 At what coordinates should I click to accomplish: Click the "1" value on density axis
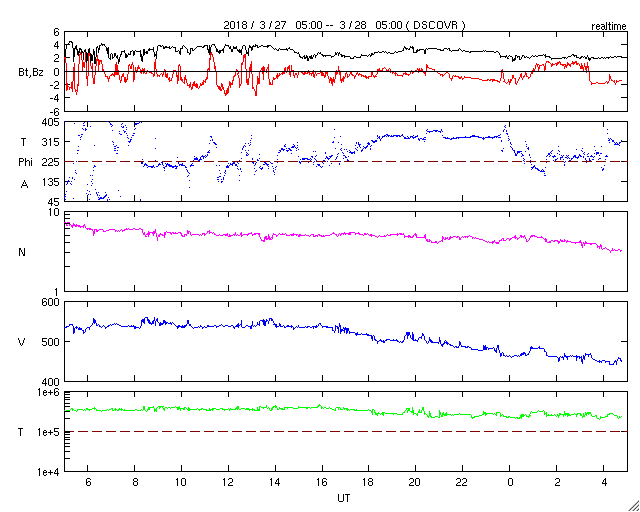coord(57,292)
